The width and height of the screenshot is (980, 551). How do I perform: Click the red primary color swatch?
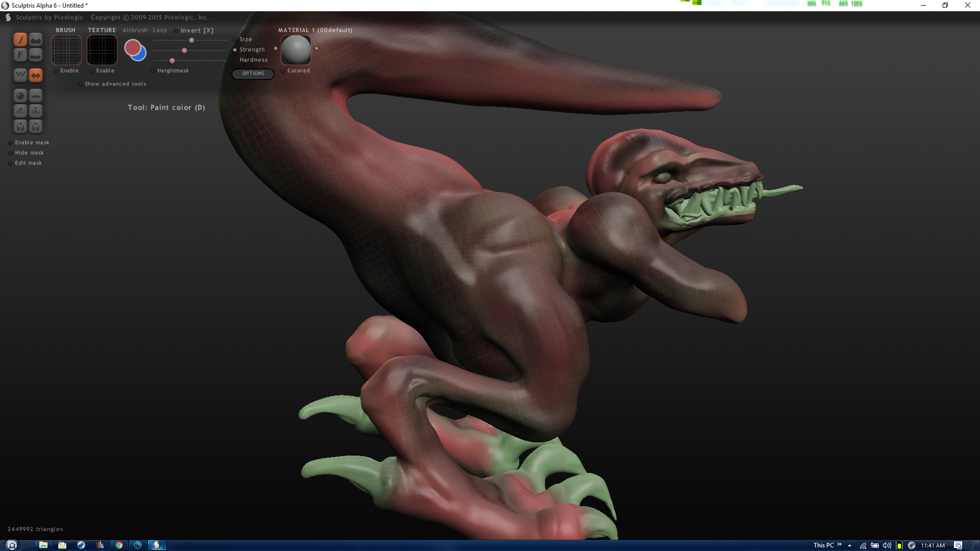132,47
